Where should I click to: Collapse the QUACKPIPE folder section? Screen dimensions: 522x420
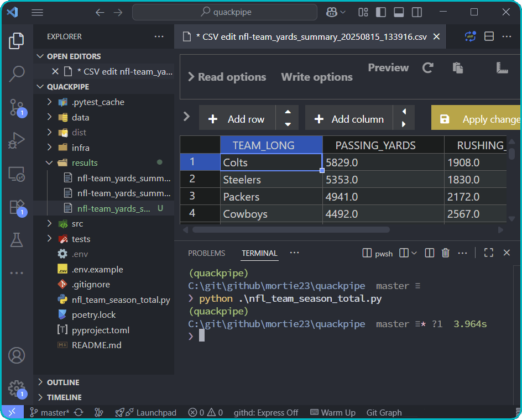coord(104,87)
